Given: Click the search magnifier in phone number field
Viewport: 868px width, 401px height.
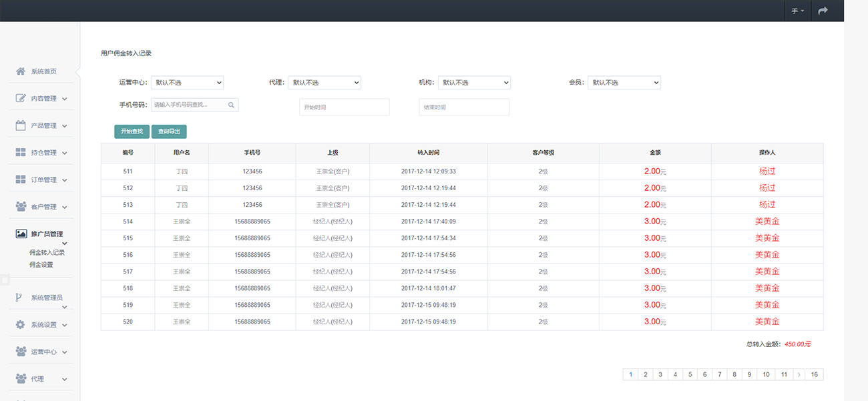Looking at the screenshot, I should (x=231, y=105).
